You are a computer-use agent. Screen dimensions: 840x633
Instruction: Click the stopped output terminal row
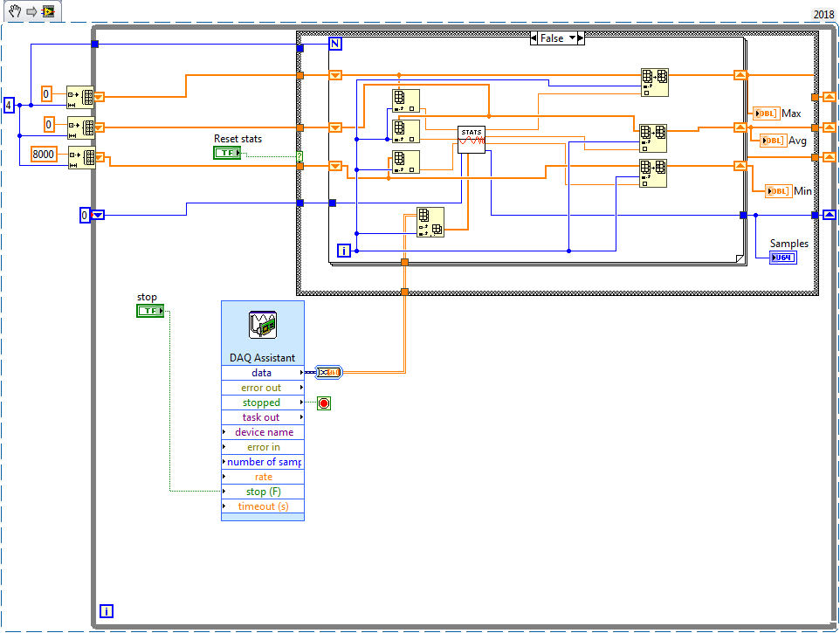pyautogui.click(x=263, y=403)
